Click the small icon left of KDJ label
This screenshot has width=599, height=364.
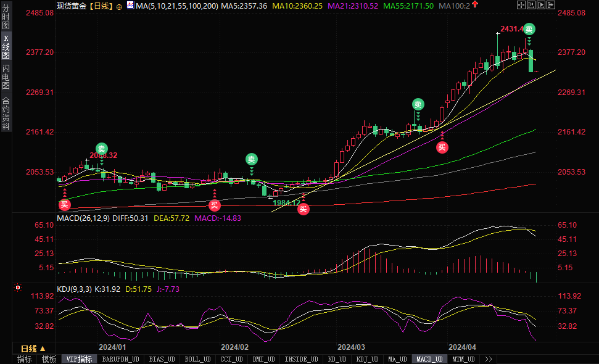(x=17, y=287)
